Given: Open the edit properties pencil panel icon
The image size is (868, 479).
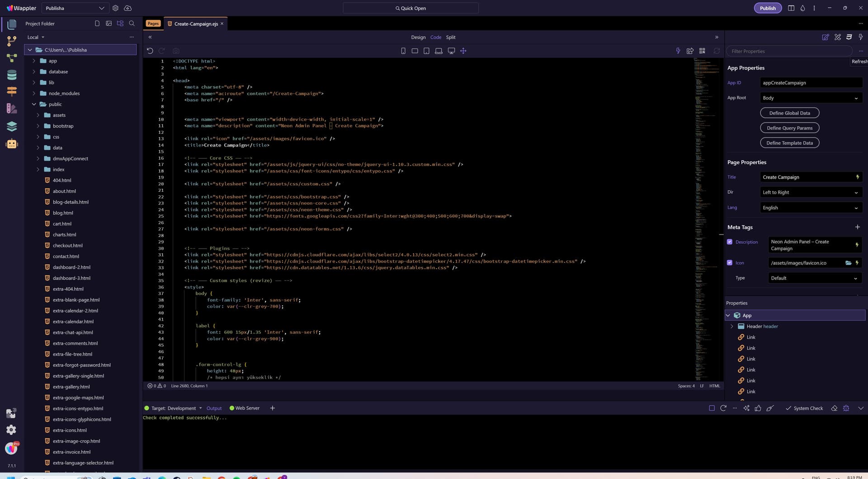Looking at the screenshot, I should [826, 38].
